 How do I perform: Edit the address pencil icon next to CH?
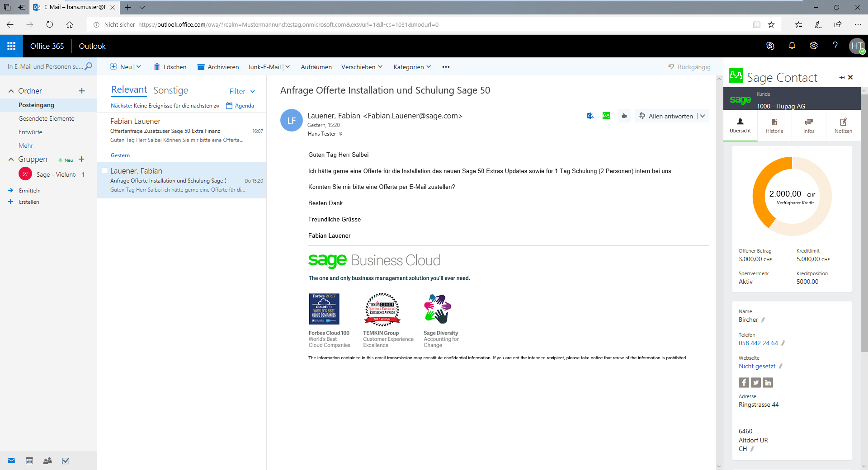752,449
